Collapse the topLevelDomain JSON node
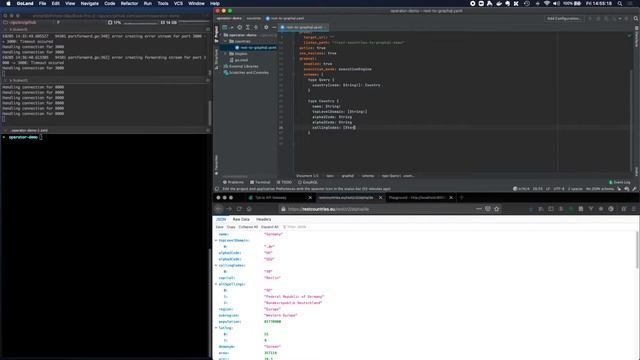Screen dimensions: 640x360 click(216, 240)
